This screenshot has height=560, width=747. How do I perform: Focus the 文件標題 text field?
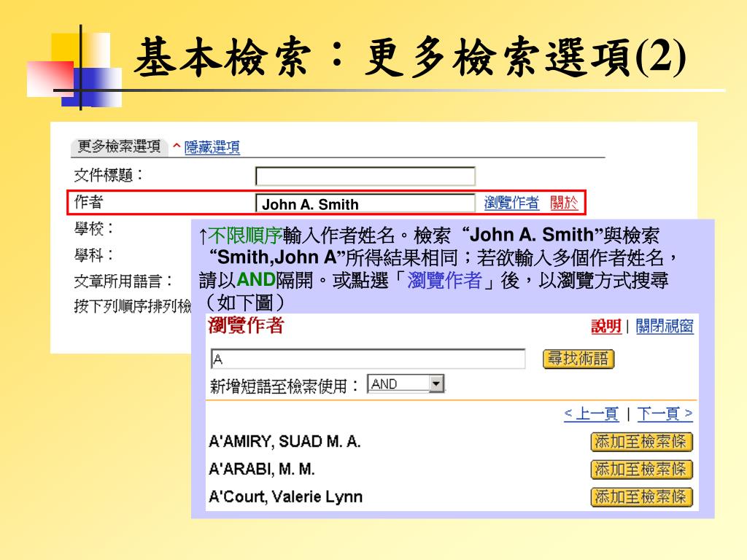point(365,176)
